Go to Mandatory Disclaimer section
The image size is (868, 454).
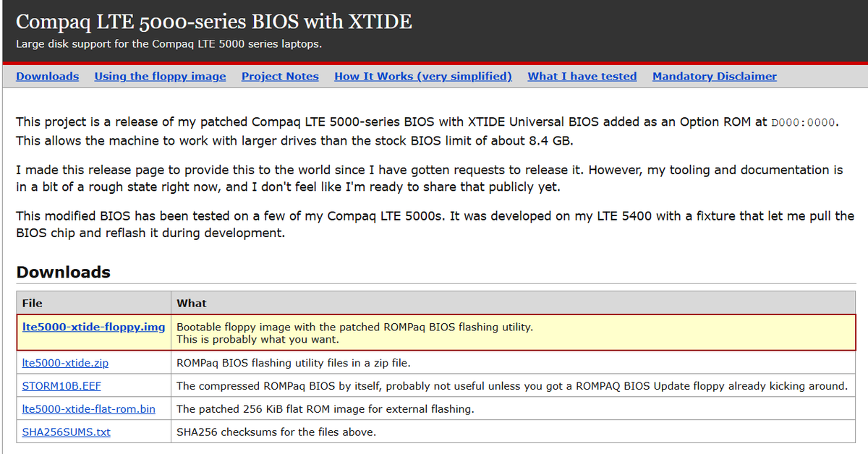pyautogui.click(x=715, y=76)
